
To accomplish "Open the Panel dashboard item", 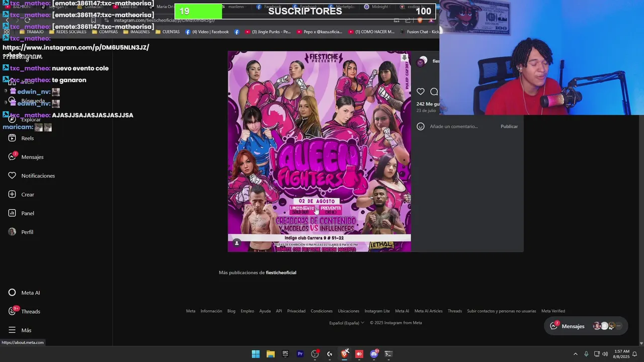I will (21, 213).
